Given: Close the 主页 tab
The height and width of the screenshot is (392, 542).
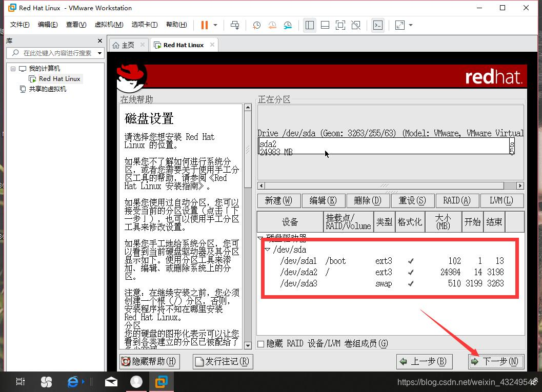Looking at the screenshot, I should pyautogui.click(x=142, y=45).
